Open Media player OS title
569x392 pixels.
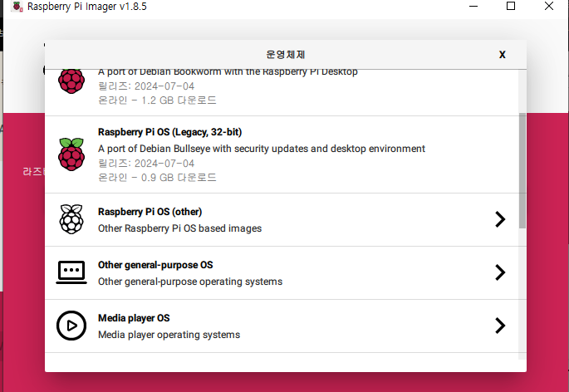tap(134, 318)
